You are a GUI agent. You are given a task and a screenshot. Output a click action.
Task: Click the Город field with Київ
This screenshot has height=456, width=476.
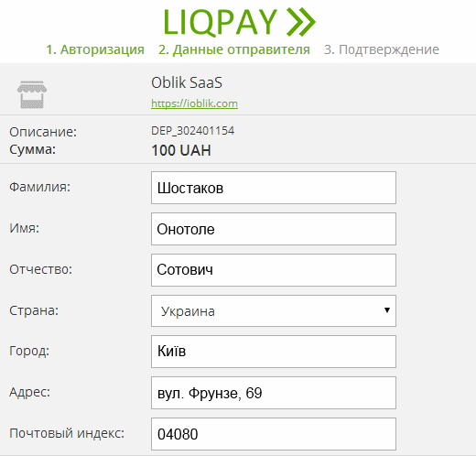[x=274, y=352]
